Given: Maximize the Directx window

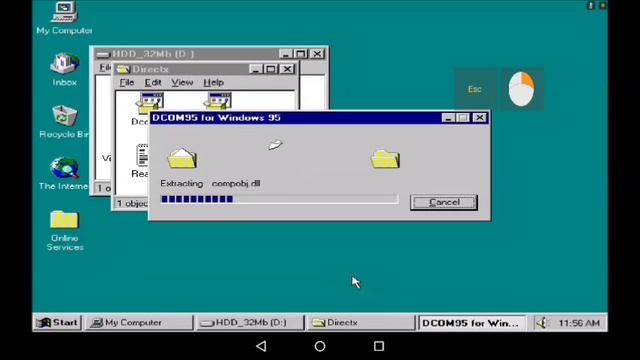Looking at the screenshot, I should [x=271, y=69].
